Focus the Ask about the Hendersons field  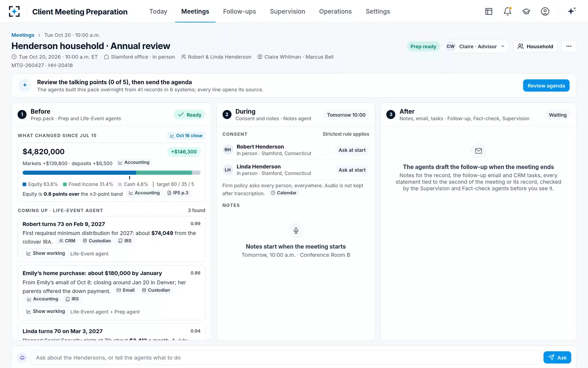(x=286, y=357)
